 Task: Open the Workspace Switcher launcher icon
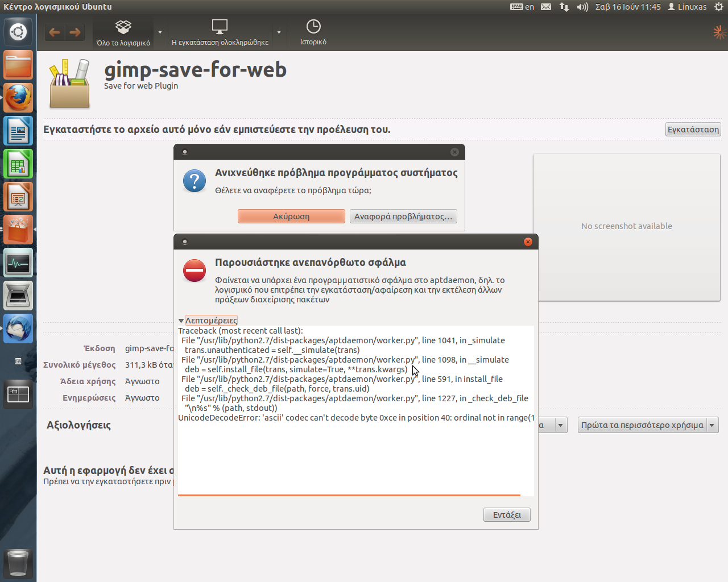[18, 394]
